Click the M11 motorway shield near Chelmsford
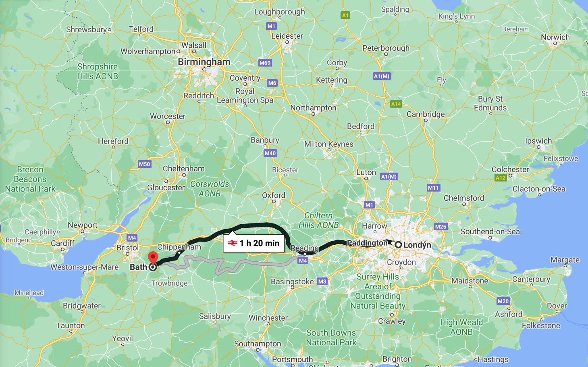 coord(434,188)
